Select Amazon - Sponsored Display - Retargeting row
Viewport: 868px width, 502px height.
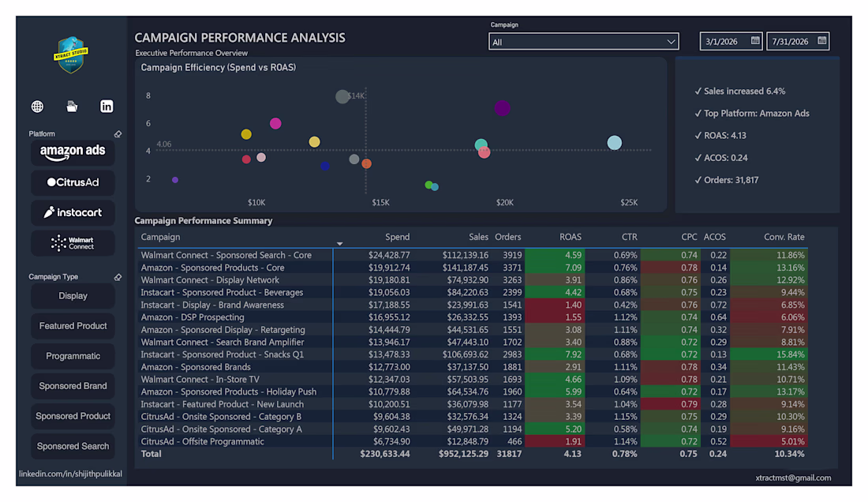coord(472,330)
